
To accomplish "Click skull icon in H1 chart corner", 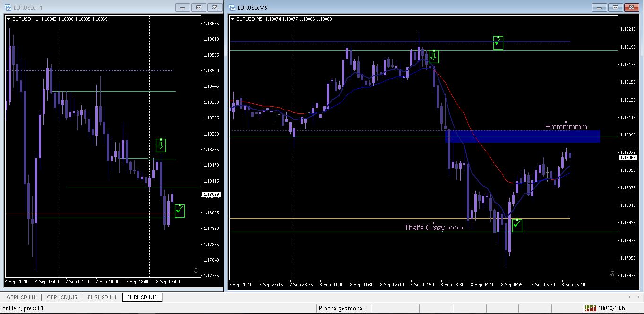I will coord(196,271).
